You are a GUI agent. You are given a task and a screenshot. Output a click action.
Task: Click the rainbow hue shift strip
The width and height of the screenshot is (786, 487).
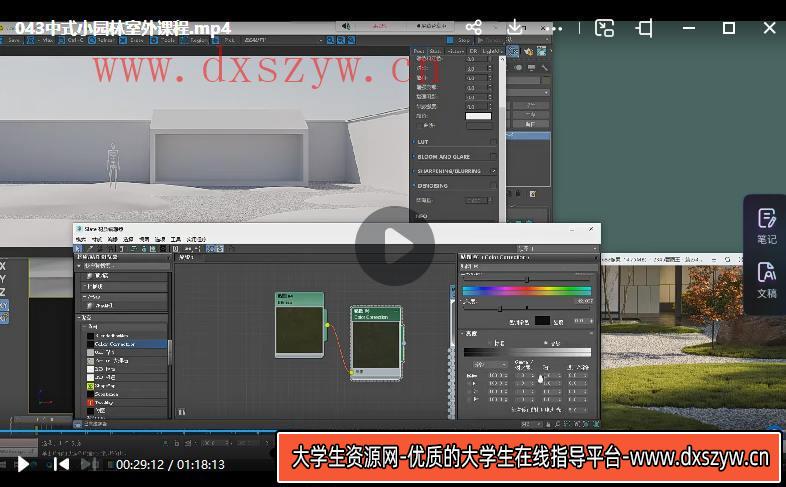[526, 290]
